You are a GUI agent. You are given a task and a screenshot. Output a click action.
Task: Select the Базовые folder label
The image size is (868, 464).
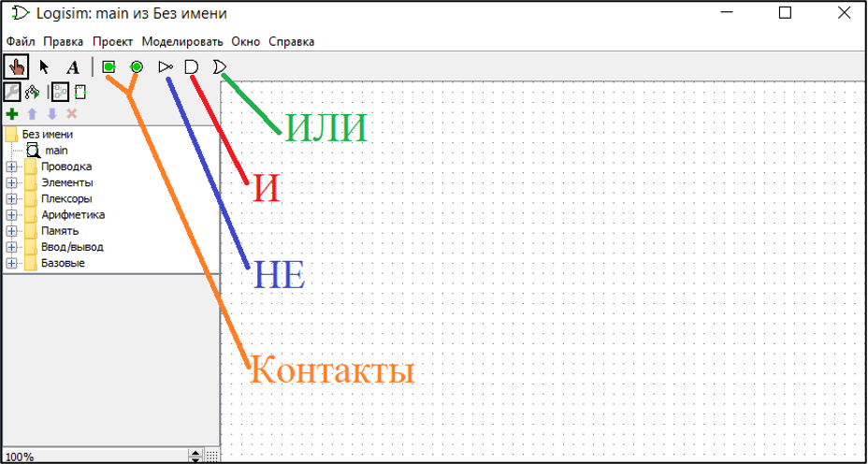tap(63, 263)
